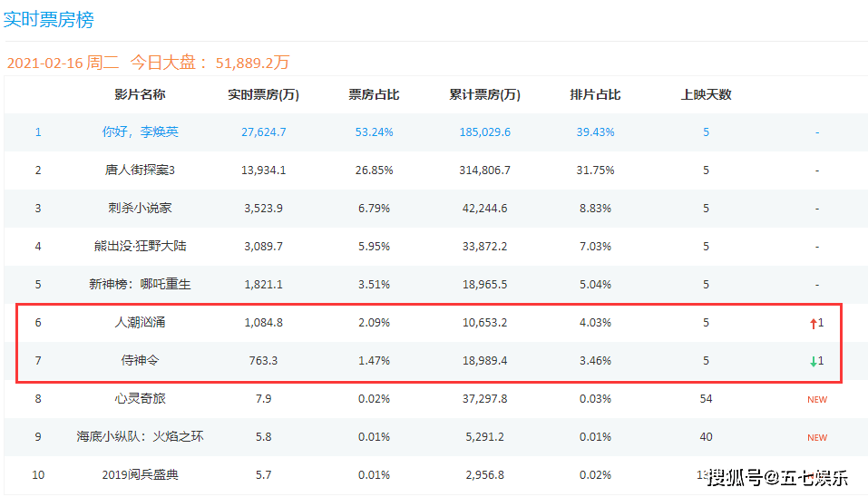Open the film 海底小纵队：火焰之环

pyautogui.click(x=140, y=436)
